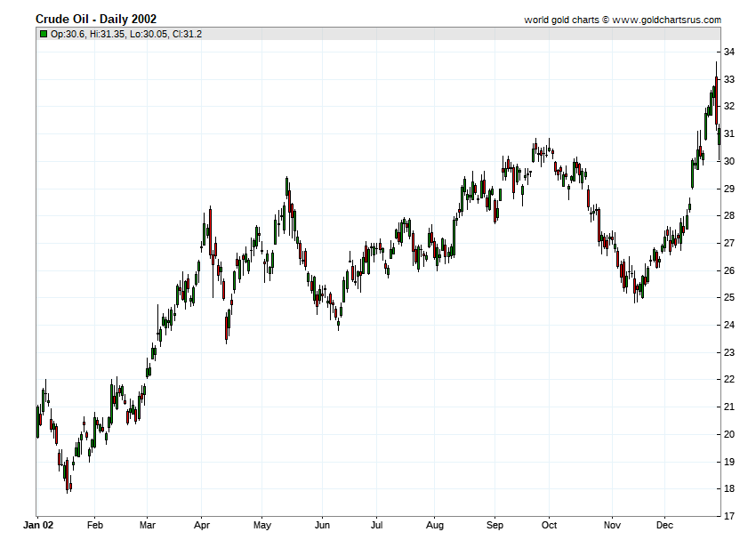This screenshot has width=756, height=548.
Task: Click the 23 price label on y-axis
Action: click(729, 352)
